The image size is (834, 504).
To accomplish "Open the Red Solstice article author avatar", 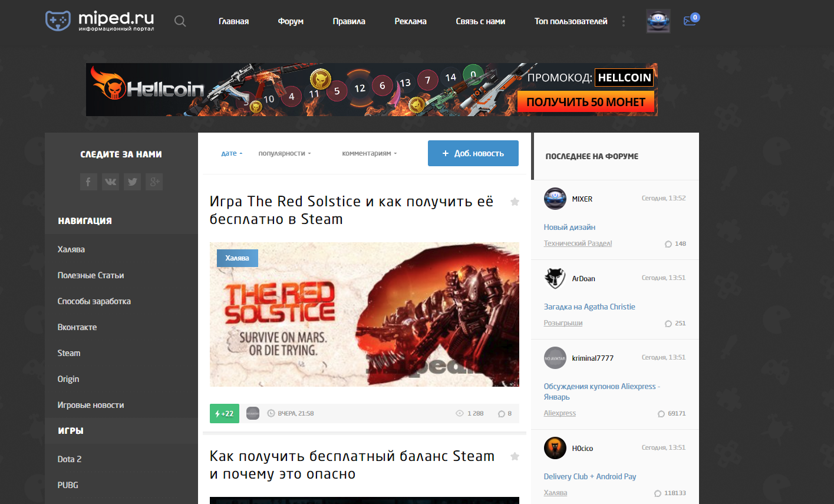I will point(253,413).
